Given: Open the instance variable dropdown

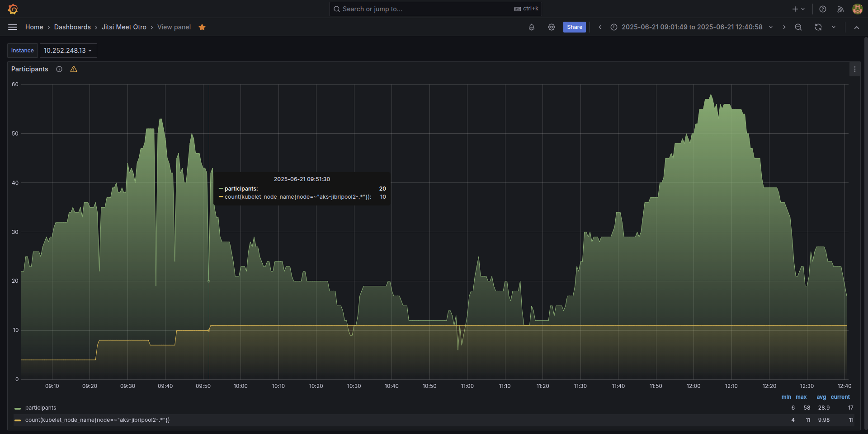Looking at the screenshot, I should tap(68, 51).
